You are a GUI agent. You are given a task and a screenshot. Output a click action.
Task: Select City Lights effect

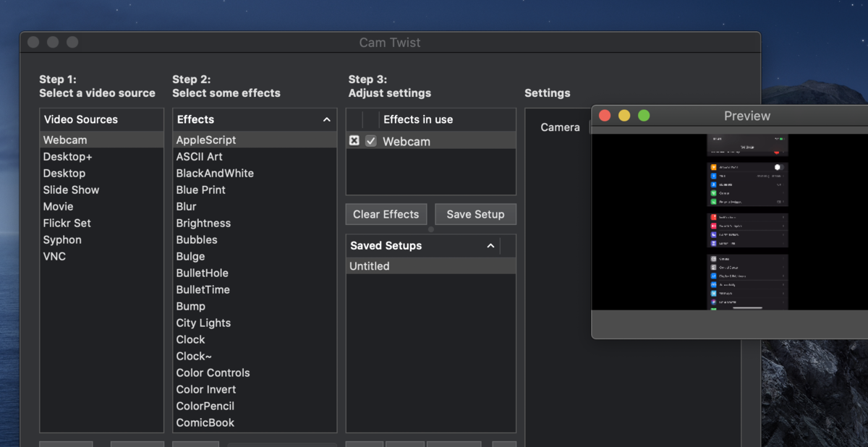255,323
